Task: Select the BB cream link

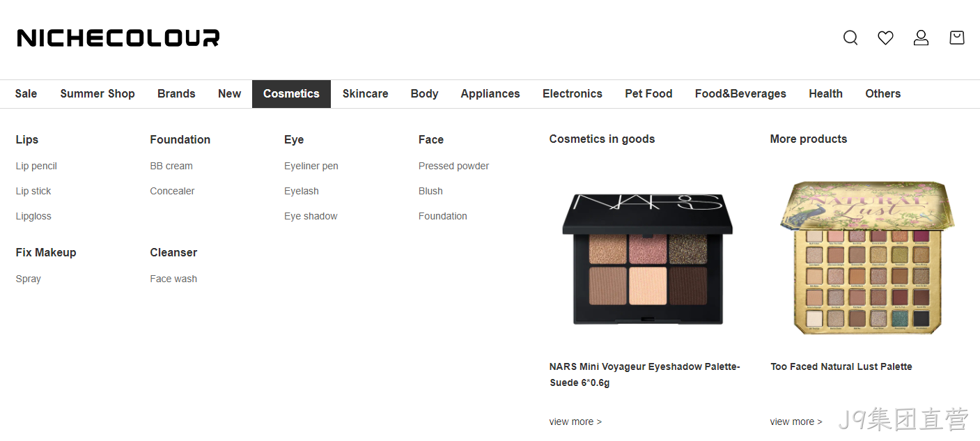Action: click(x=171, y=166)
